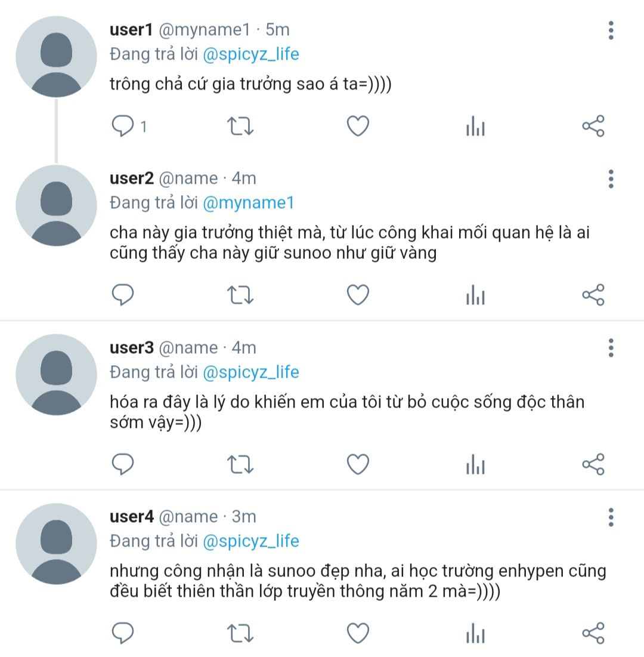The image size is (644, 657).
Task: Open more options for user1's tweet
Action: point(611,30)
